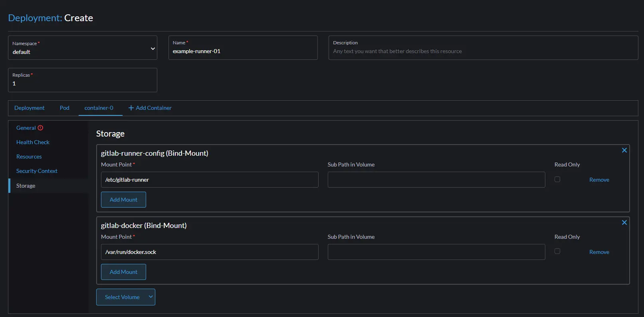Go to Security Context section
644x317 pixels.
37,171
